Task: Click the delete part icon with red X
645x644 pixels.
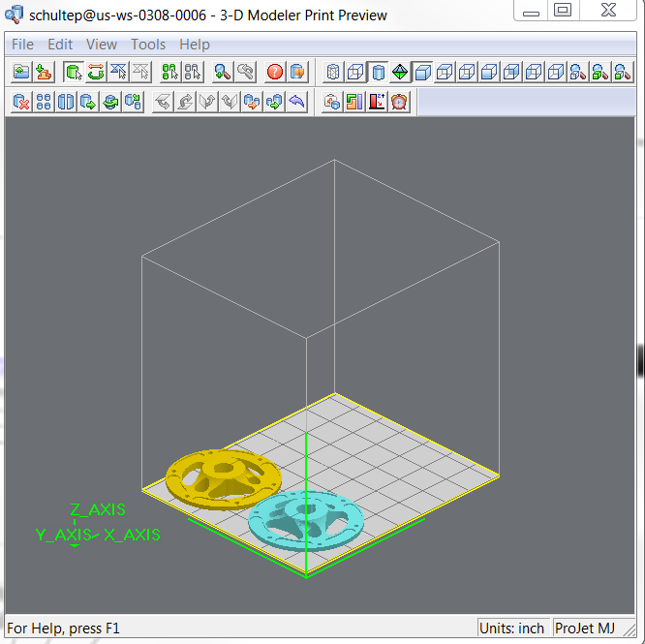Action: (21, 102)
